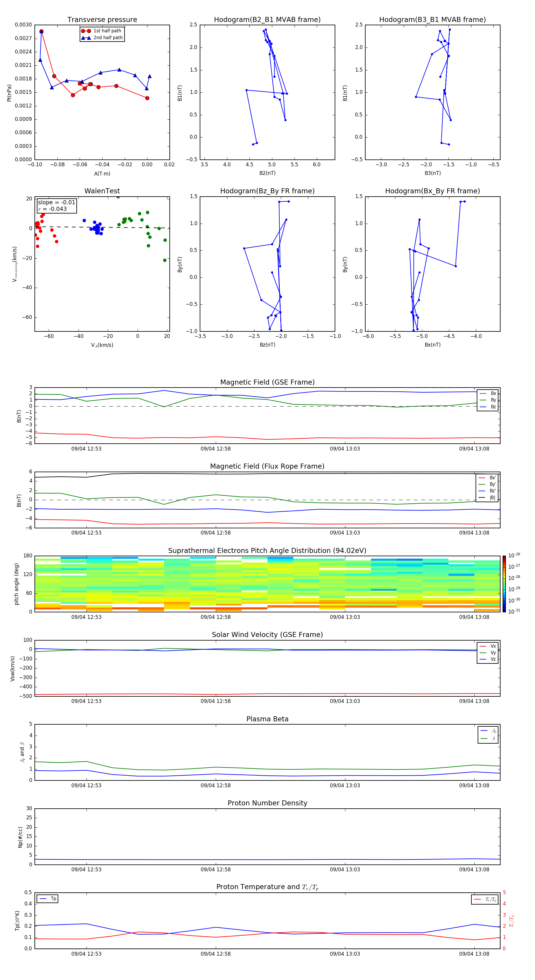535x980 pixels.
Task: Click the Proton Temperature panel title
Action: click(267, 887)
